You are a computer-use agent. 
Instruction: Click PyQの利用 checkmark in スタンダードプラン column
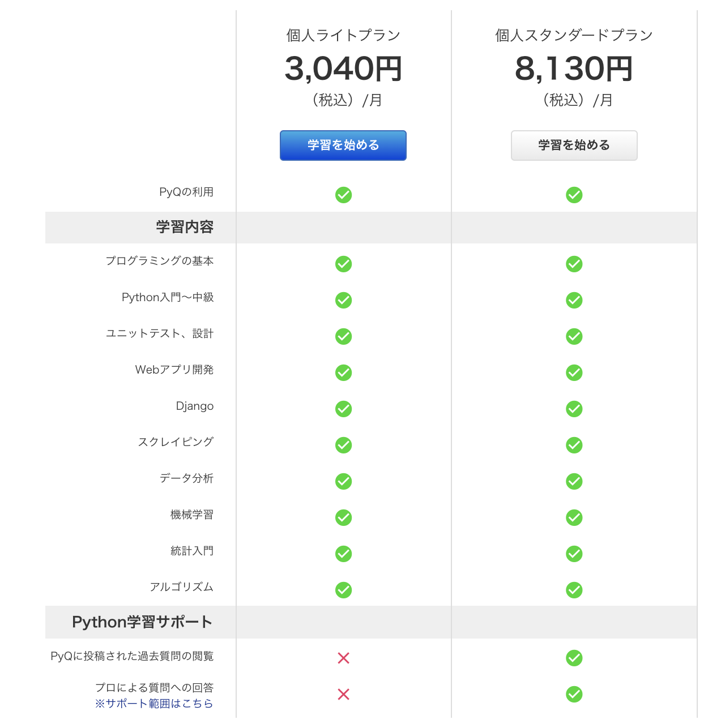(x=574, y=195)
